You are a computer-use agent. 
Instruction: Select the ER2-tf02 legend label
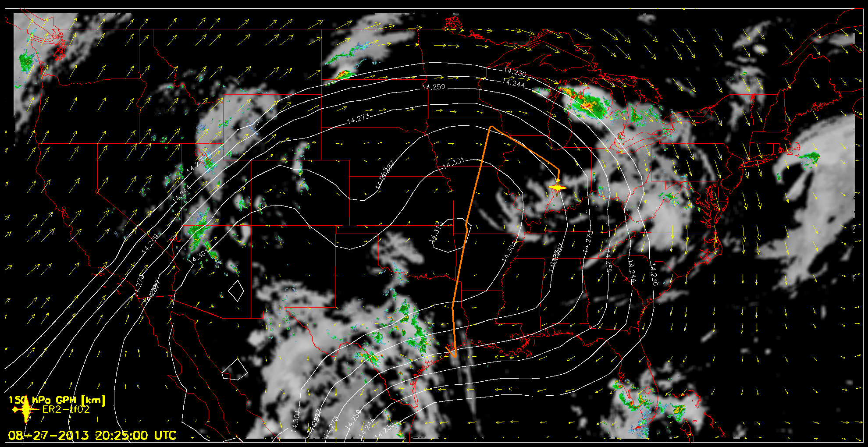[x=66, y=409]
